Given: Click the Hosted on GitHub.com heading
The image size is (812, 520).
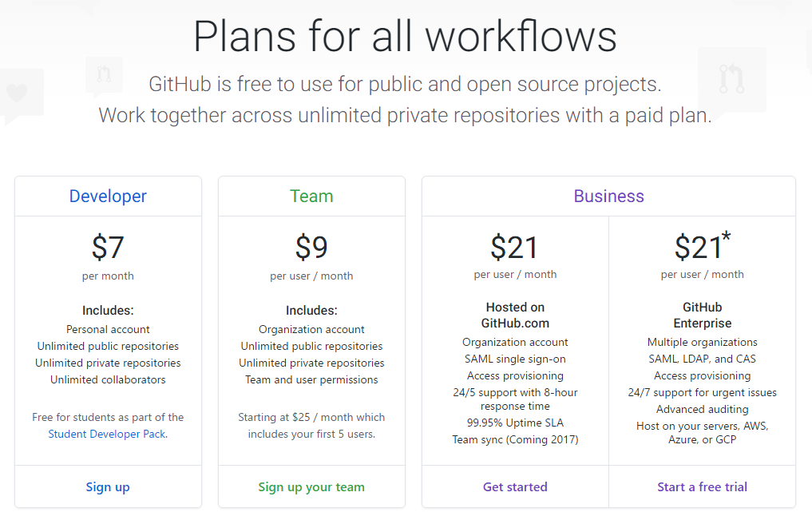Looking at the screenshot, I should point(515,315).
